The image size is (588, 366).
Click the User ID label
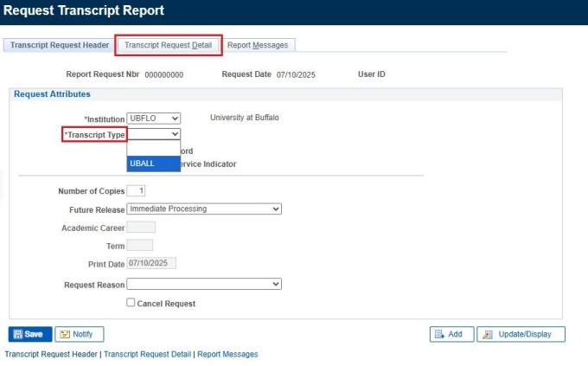(371, 74)
